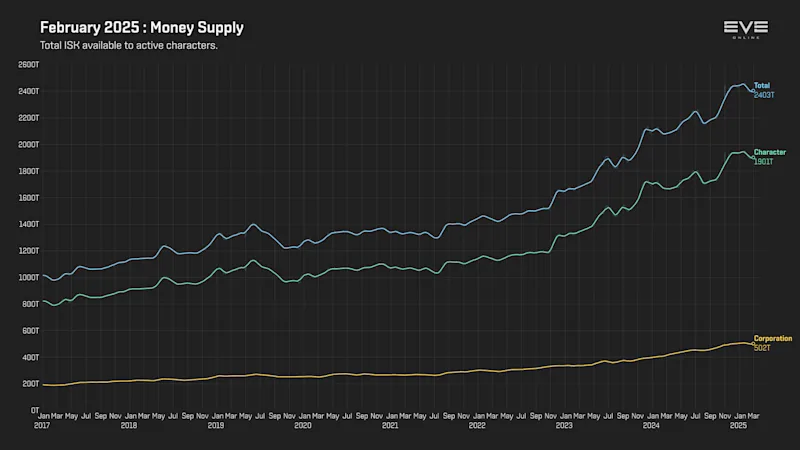Click the '0T' y-axis label

[x=35, y=410]
